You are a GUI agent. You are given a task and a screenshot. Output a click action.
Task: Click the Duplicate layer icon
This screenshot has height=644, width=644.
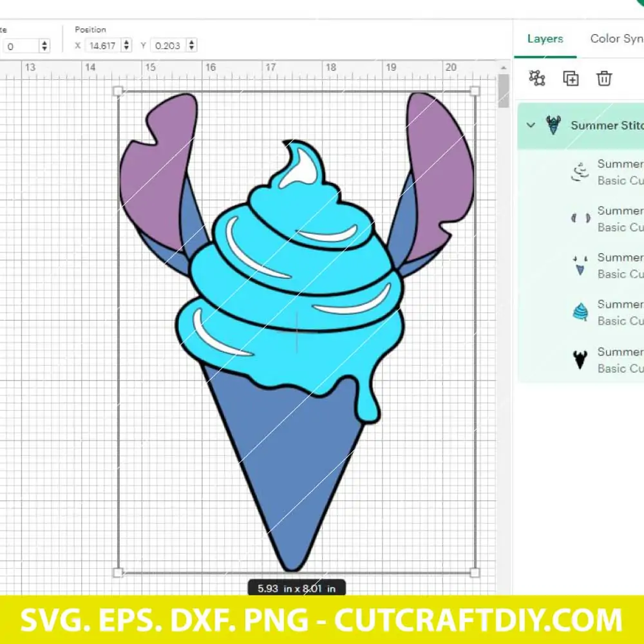[571, 78]
